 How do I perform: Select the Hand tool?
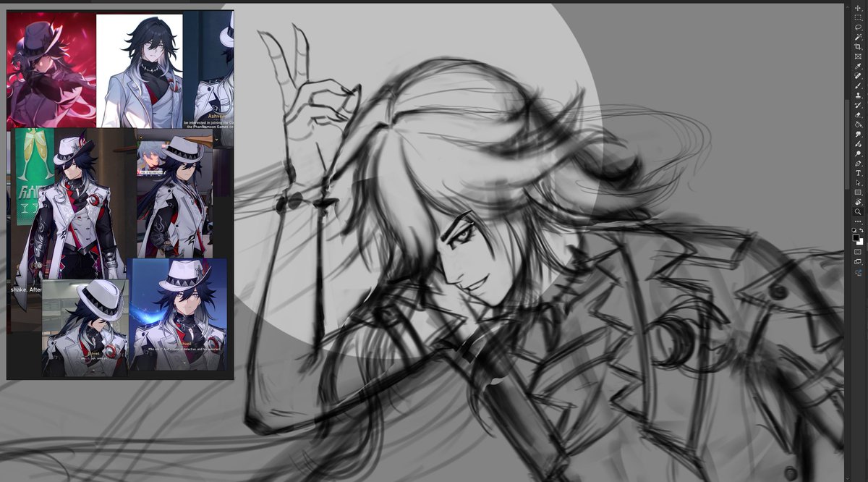click(x=858, y=202)
